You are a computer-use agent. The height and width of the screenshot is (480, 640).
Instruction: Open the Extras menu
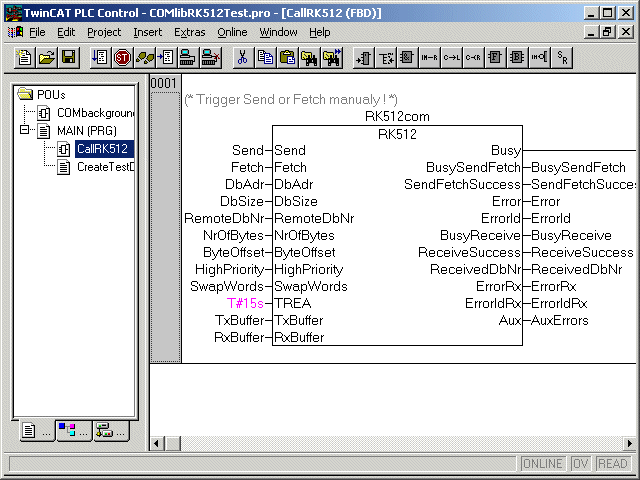coord(189,32)
